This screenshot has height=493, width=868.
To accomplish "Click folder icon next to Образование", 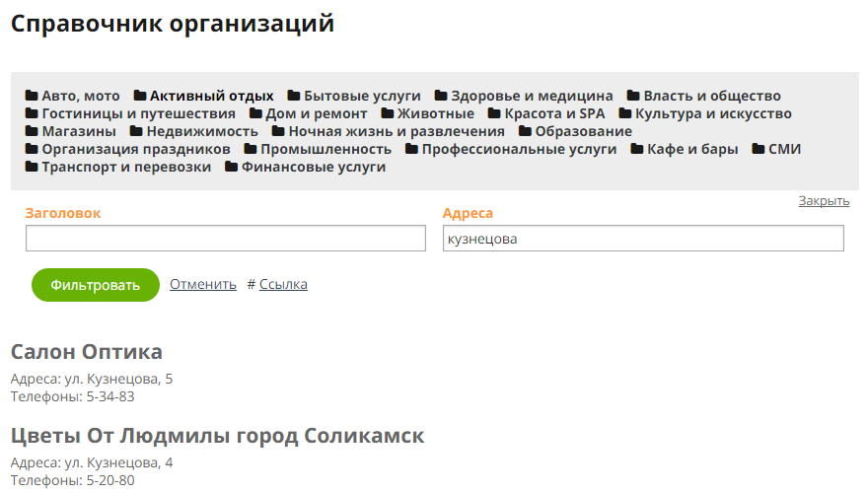I will click(x=525, y=132).
